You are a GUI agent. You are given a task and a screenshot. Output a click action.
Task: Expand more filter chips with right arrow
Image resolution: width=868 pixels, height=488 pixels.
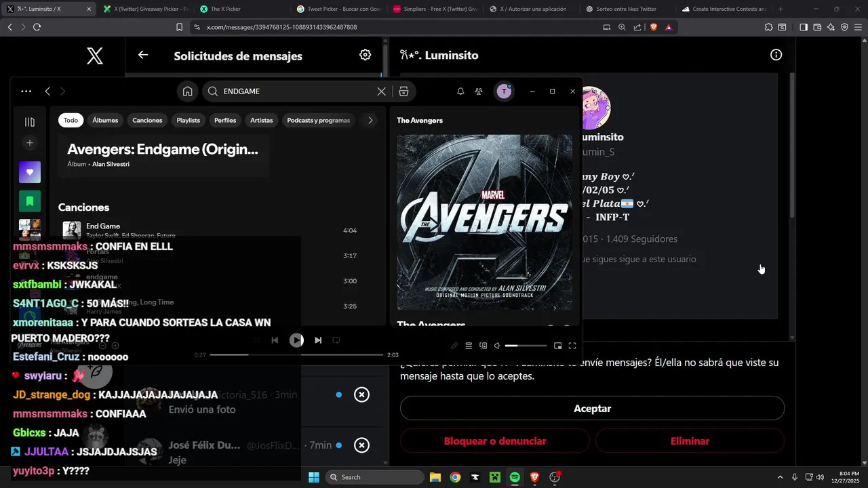tap(370, 121)
